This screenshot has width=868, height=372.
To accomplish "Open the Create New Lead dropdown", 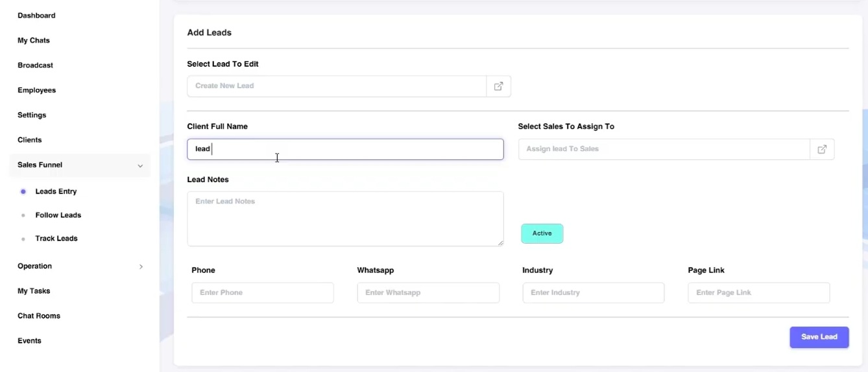I will (336, 86).
